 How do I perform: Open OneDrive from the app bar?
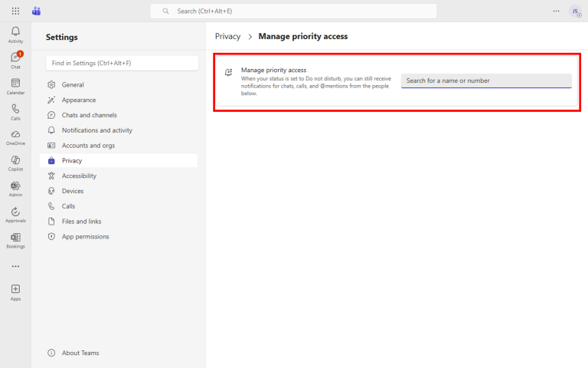coord(15,137)
